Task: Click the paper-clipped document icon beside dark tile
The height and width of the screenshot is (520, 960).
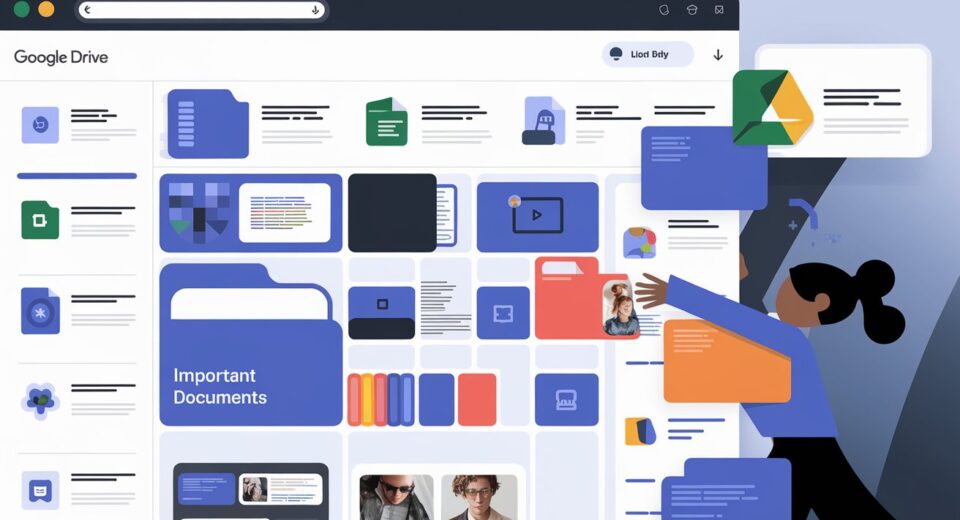Action: click(x=446, y=215)
